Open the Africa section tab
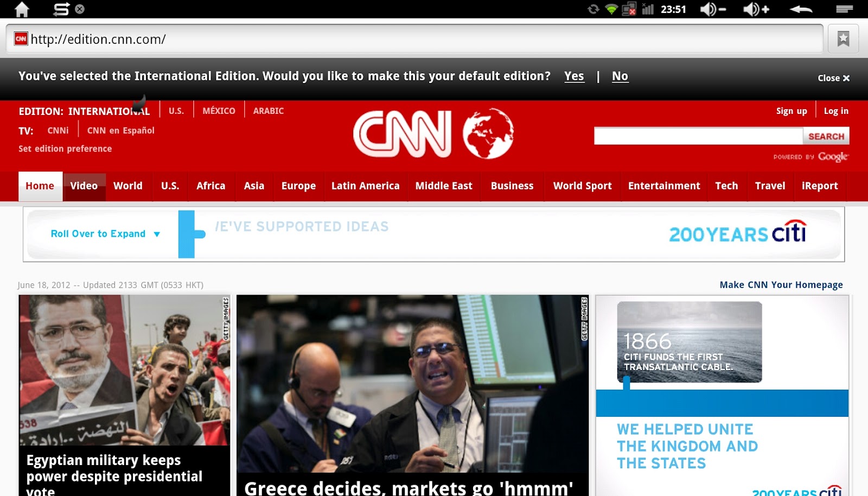This screenshot has height=496, width=868. tap(211, 186)
